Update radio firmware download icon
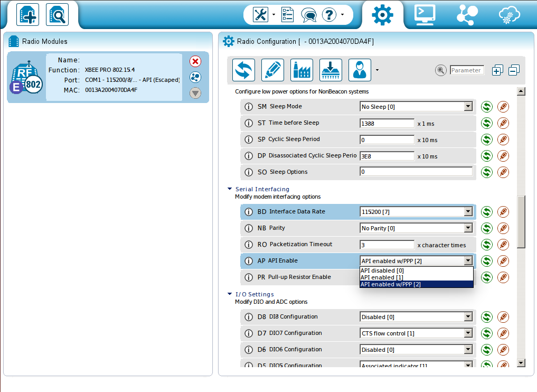Image resolution: width=537 pixels, height=392 pixels. tap(331, 70)
